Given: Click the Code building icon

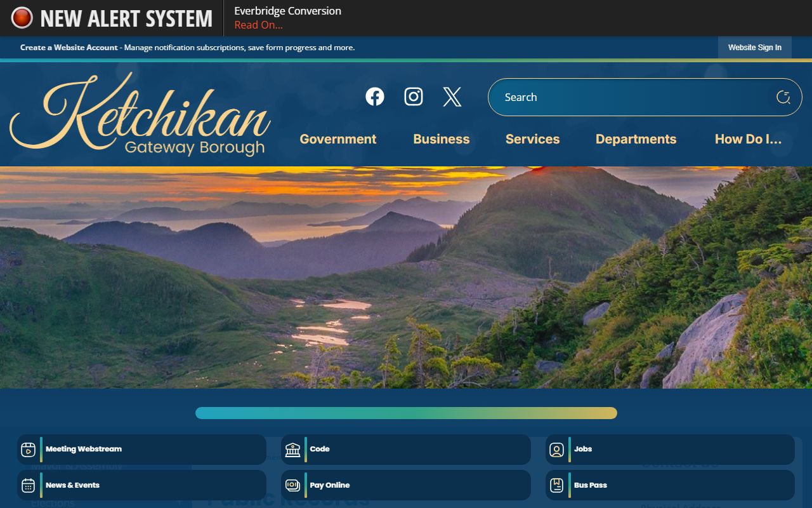Looking at the screenshot, I should [x=292, y=450].
